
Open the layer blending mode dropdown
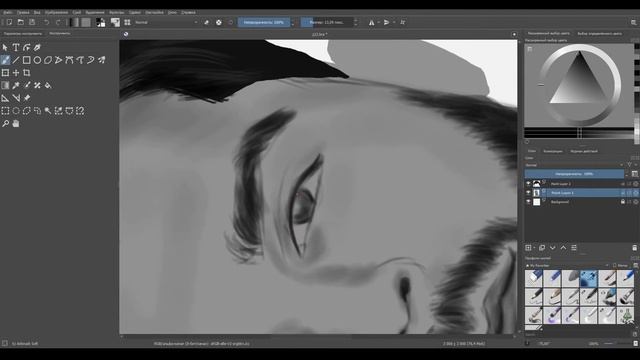click(573, 165)
